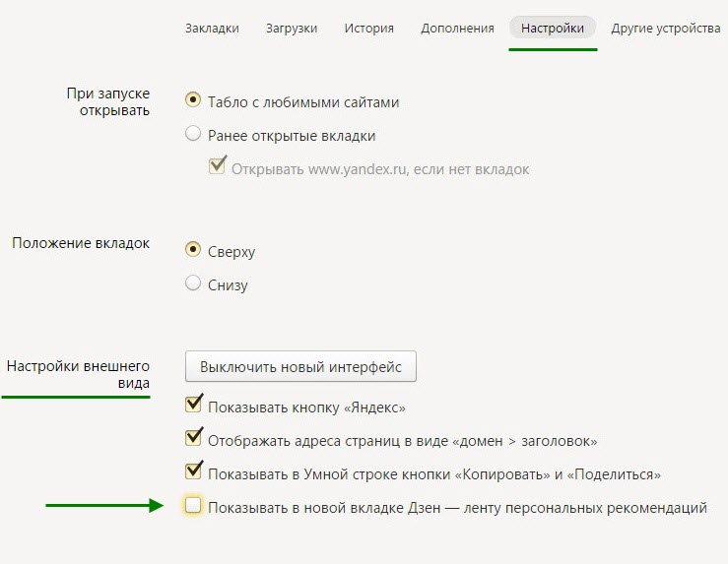The height and width of the screenshot is (564, 728).
Task: Click the При запуске открывать section label
Action: 107,101
